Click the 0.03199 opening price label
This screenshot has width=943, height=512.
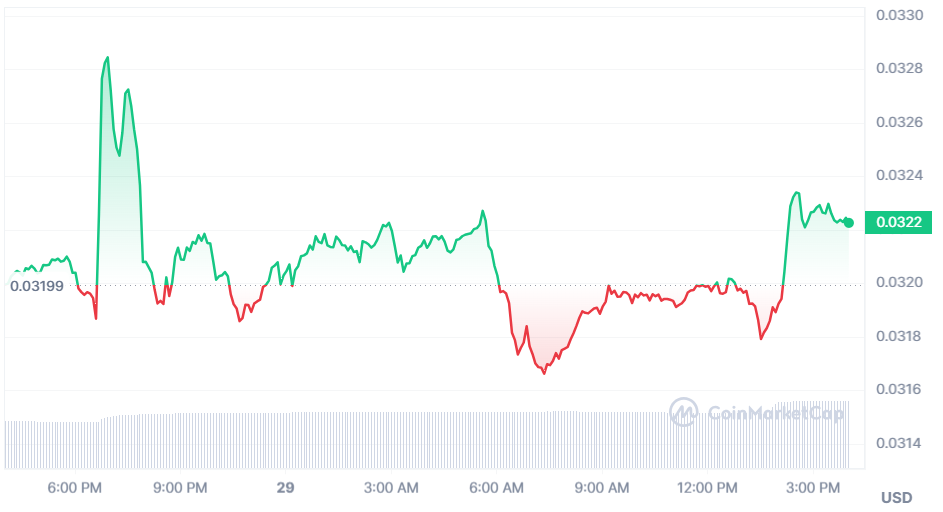click(37, 286)
